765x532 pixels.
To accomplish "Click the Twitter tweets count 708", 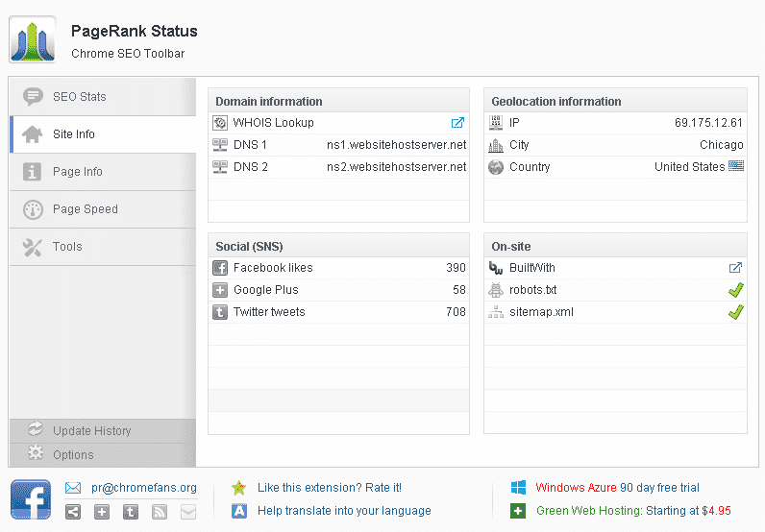I will pyautogui.click(x=456, y=311).
